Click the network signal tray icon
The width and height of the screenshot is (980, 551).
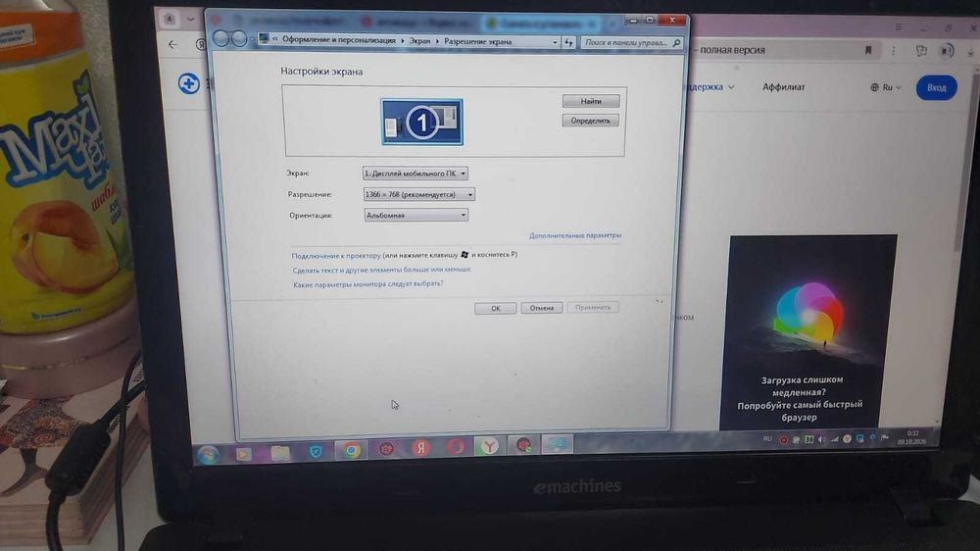834,439
